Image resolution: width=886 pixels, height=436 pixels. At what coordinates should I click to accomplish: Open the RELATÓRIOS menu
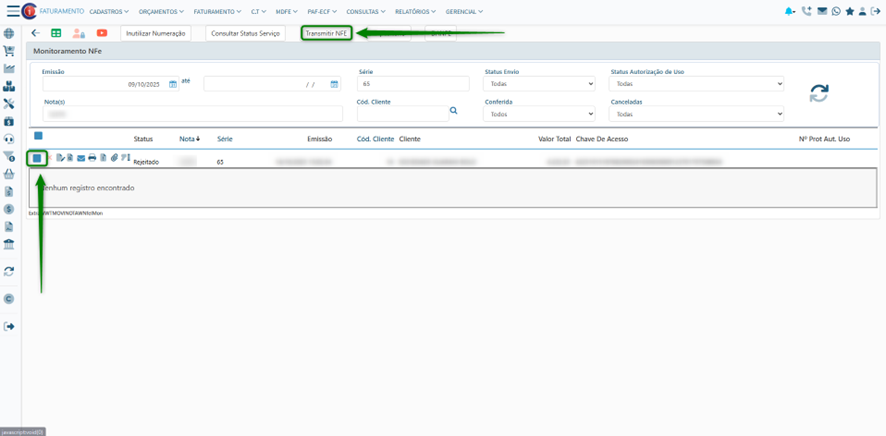point(415,11)
